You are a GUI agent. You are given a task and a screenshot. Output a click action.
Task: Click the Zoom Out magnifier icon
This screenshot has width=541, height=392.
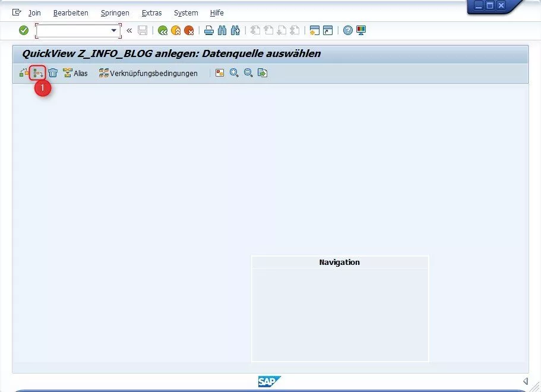pos(248,73)
